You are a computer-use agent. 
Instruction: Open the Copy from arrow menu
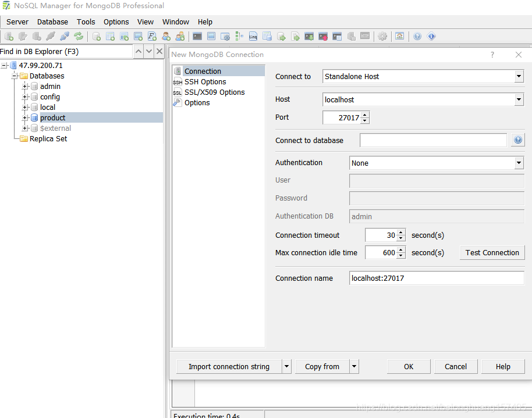pos(354,366)
